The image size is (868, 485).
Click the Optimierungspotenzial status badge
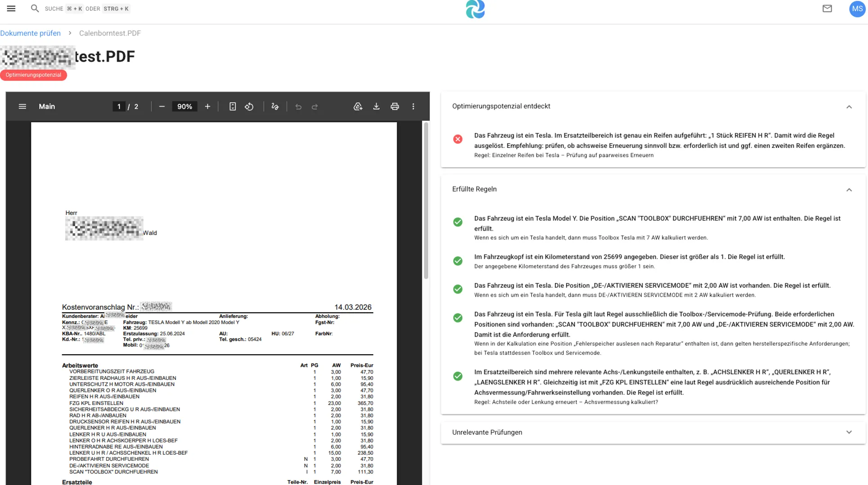[x=33, y=75]
